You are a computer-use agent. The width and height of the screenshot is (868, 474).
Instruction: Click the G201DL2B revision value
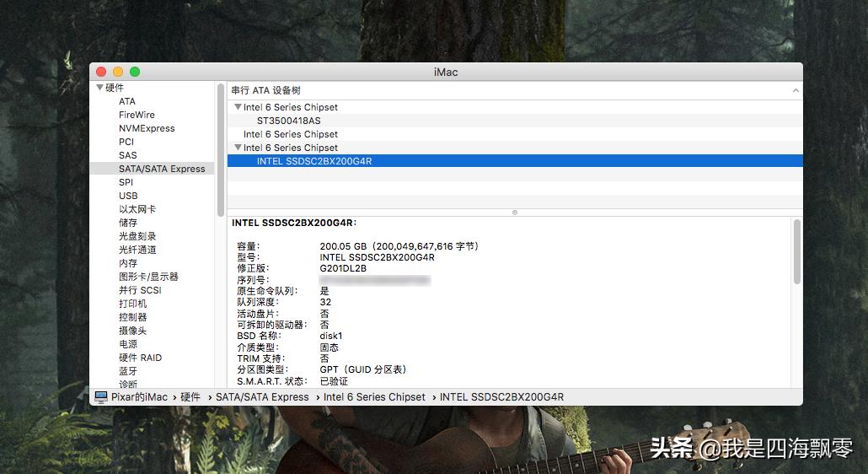(x=343, y=268)
